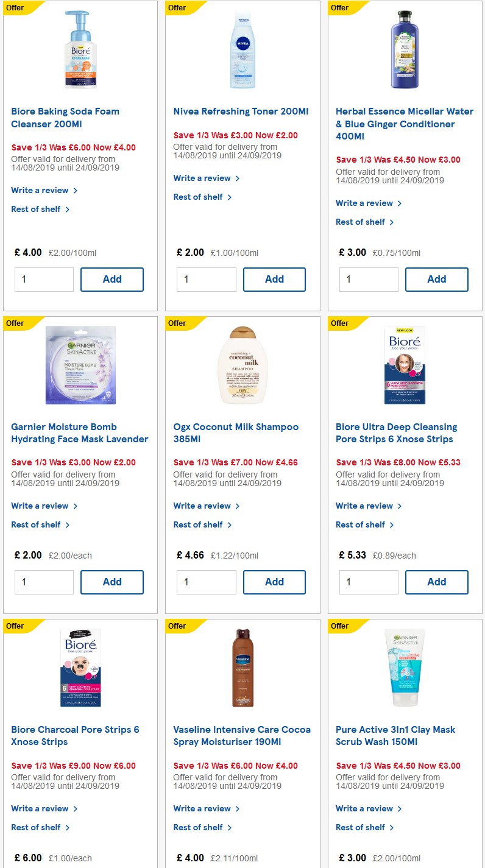The height and width of the screenshot is (868, 485).
Task: Expand Rest of shelf under Garnier Face Mask
Action: pyautogui.click(x=37, y=524)
